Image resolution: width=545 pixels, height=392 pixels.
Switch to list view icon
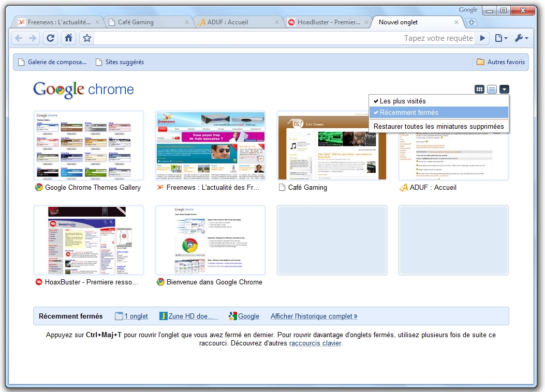tap(492, 89)
